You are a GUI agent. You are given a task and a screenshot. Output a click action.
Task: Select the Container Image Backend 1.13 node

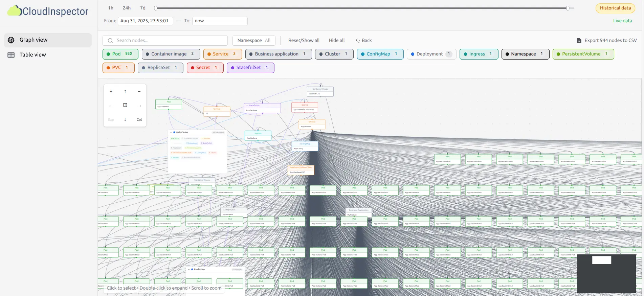click(320, 91)
